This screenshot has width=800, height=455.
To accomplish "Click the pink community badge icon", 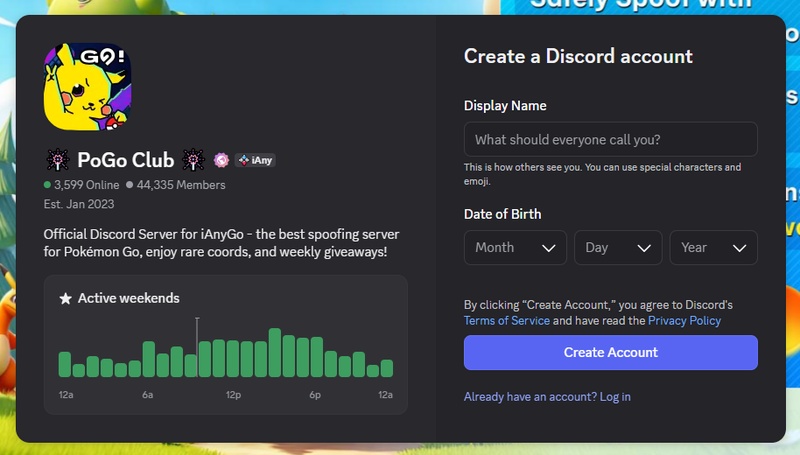I will (221, 160).
